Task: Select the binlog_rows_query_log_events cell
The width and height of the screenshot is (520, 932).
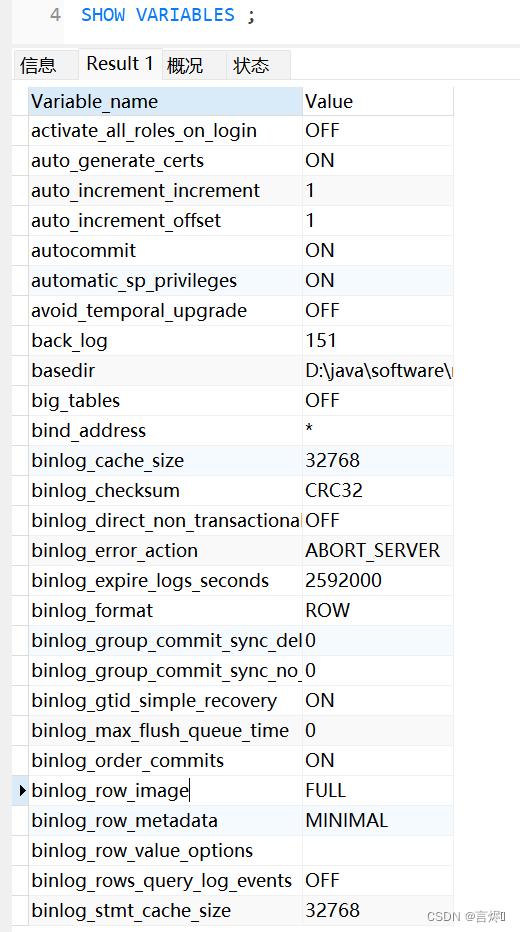Action: click(165, 881)
